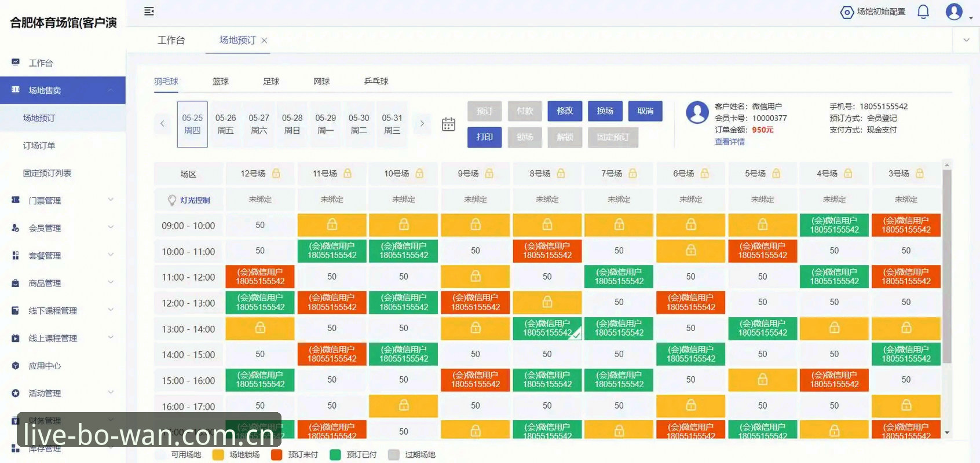Toggle the lock icon for 7号场
Screen dimensions: 980x463
click(x=632, y=174)
